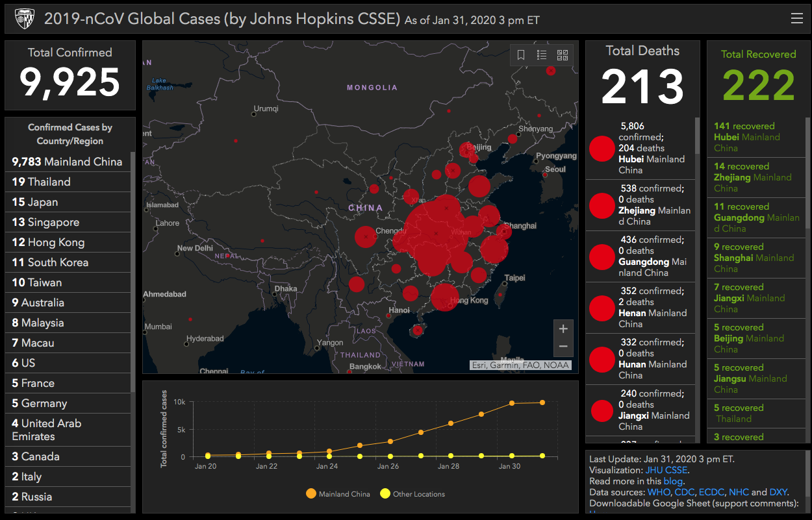812x520 pixels.
Task: Click the Total Confirmed number 9,925
Action: point(70,82)
